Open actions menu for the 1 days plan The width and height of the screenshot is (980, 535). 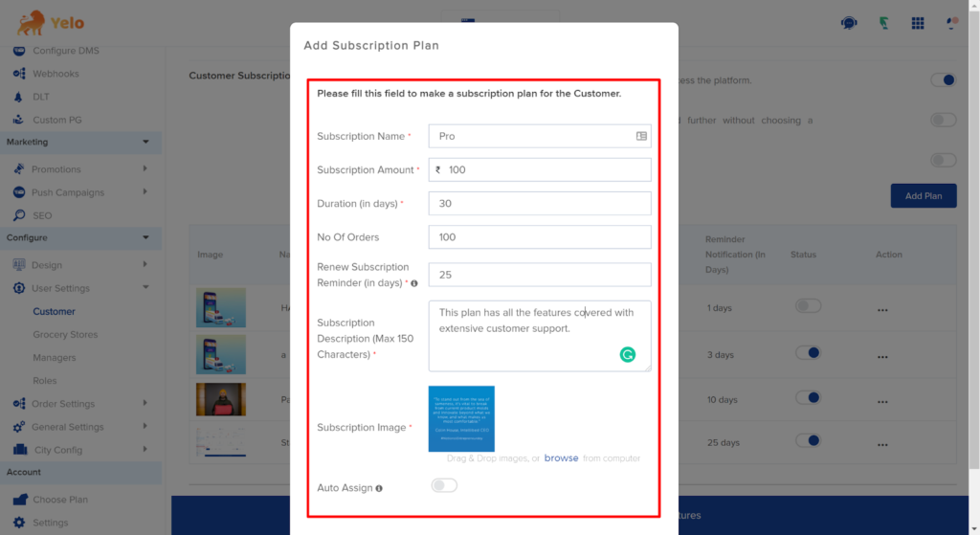[x=882, y=310]
